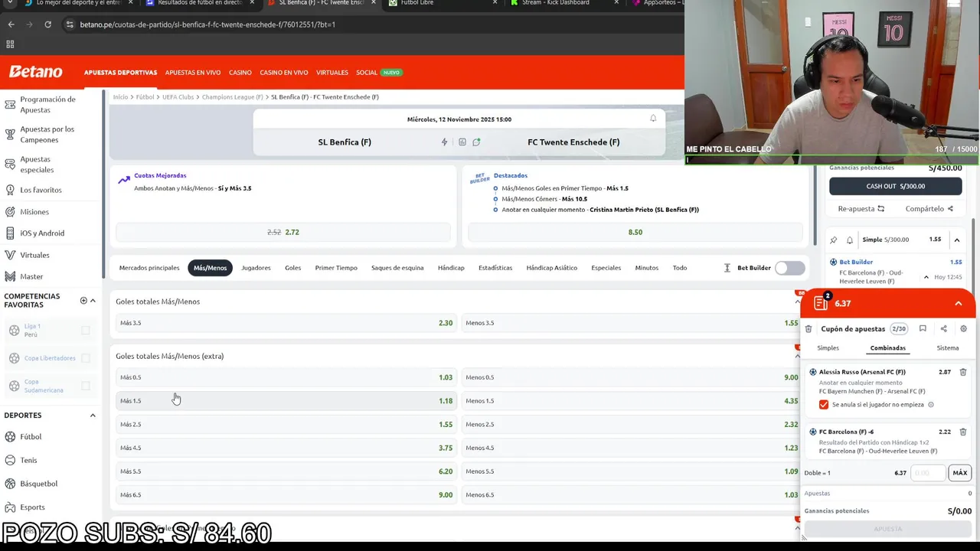Viewport: 980px width, 551px height.
Task: Click the Re-apuesta button
Action: click(x=861, y=208)
